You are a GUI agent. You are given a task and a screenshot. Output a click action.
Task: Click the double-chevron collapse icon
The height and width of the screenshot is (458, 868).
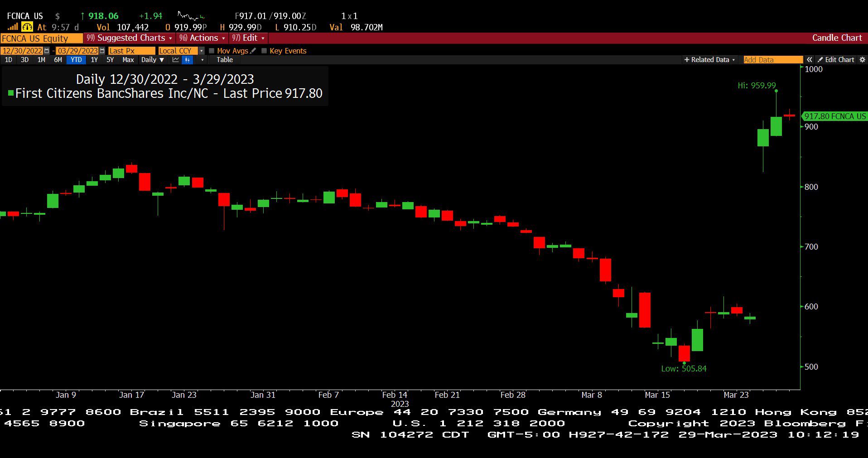tap(809, 60)
